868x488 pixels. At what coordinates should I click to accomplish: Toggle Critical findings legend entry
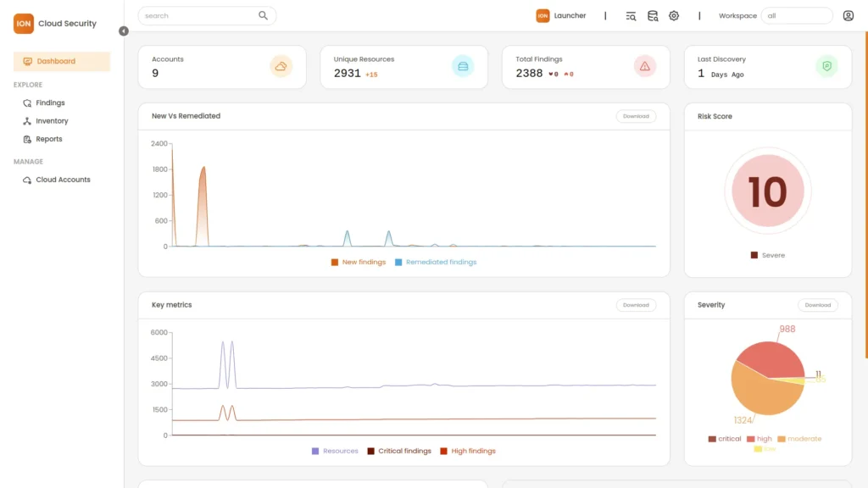pyautogui.click(x=399, y=451)
